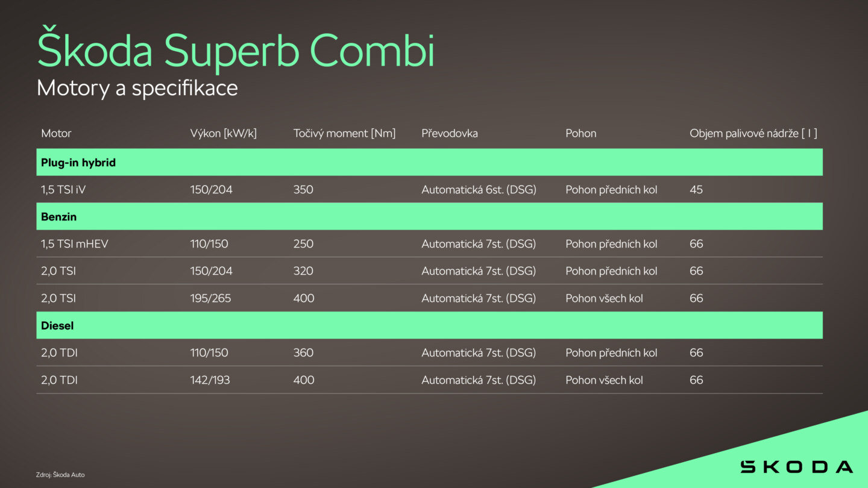Click the Motor column header

[x=56, y=133]
